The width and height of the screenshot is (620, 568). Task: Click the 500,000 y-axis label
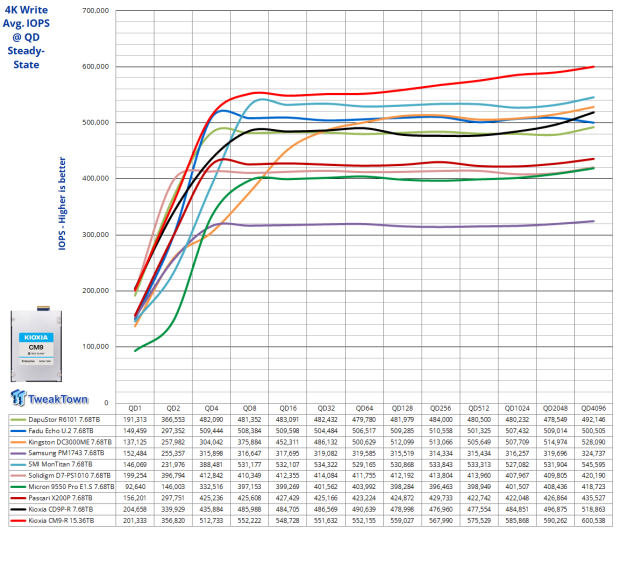(x=96, y=123)
